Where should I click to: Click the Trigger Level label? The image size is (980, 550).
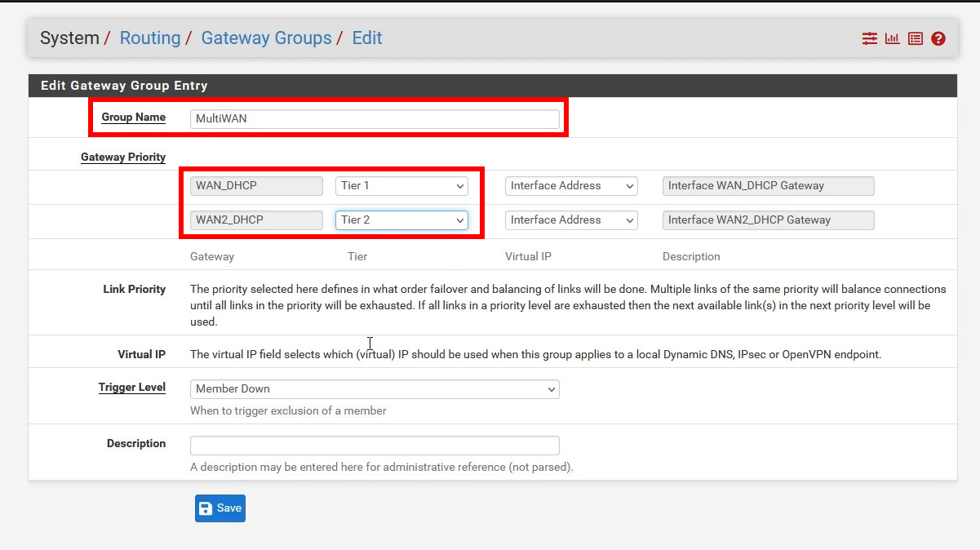[x=132, y=388]
